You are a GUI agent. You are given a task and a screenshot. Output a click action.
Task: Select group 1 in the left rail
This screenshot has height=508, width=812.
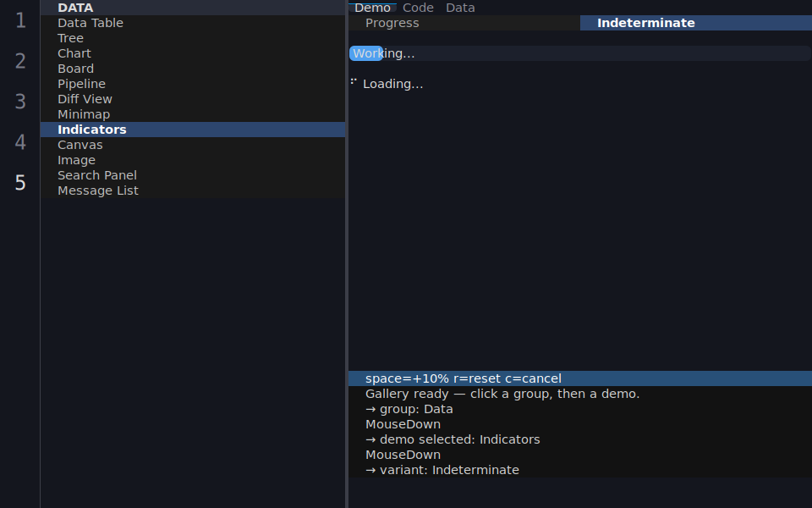coord(20,20)
